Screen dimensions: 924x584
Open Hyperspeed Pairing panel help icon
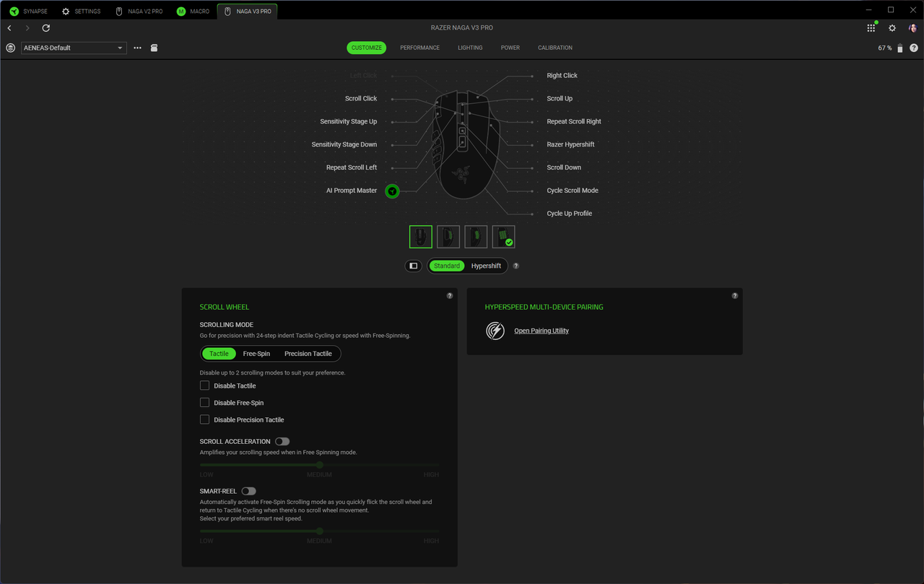pos(735,296)
